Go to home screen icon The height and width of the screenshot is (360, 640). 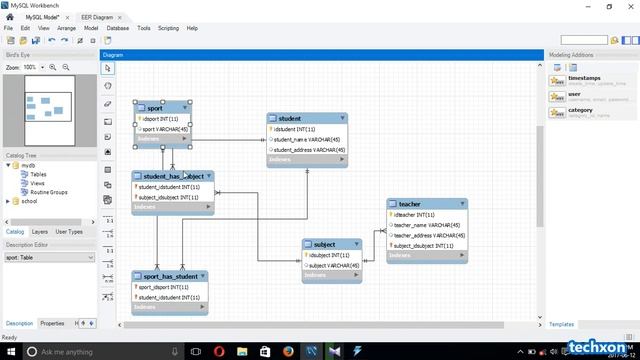(x=10, y=17)
